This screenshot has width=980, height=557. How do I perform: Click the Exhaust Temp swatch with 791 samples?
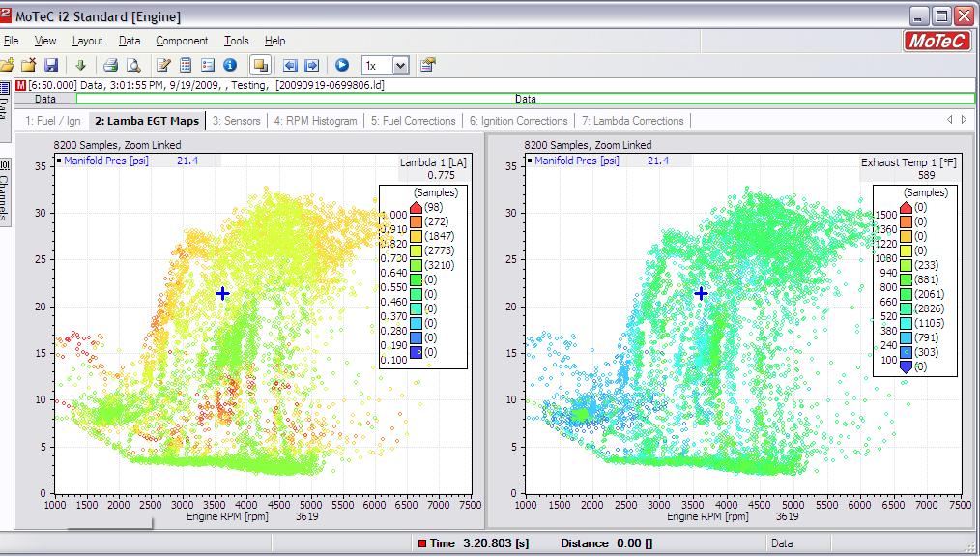point(906,337)
